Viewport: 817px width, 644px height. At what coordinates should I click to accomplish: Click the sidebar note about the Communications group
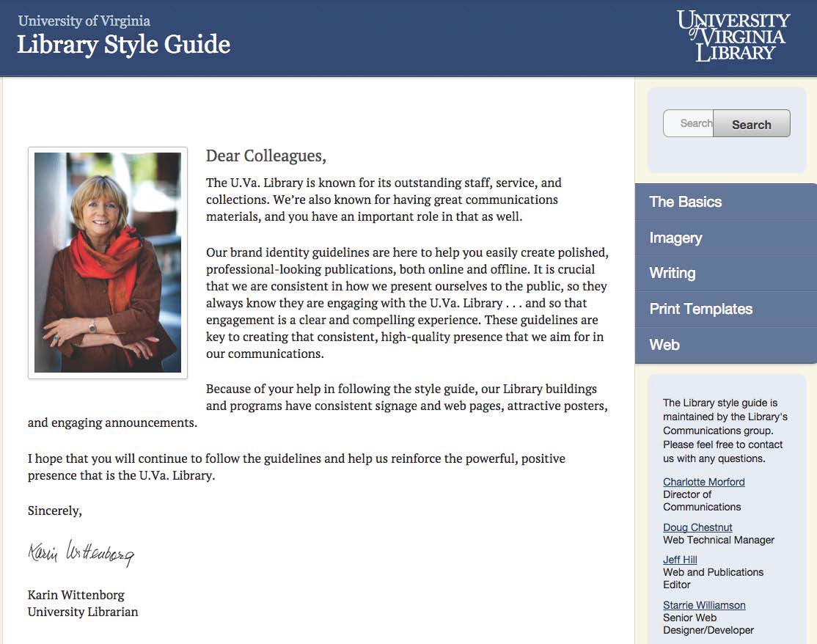pos(725,431)
